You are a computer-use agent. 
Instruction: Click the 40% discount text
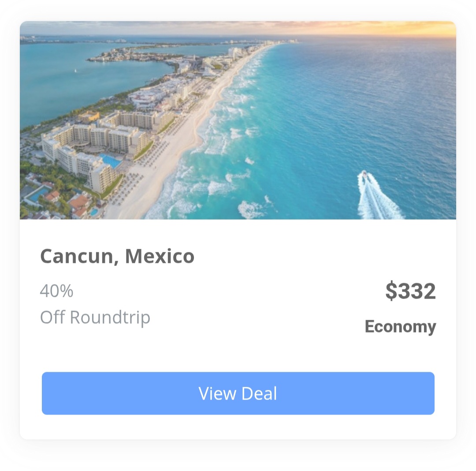pos(56,291)
